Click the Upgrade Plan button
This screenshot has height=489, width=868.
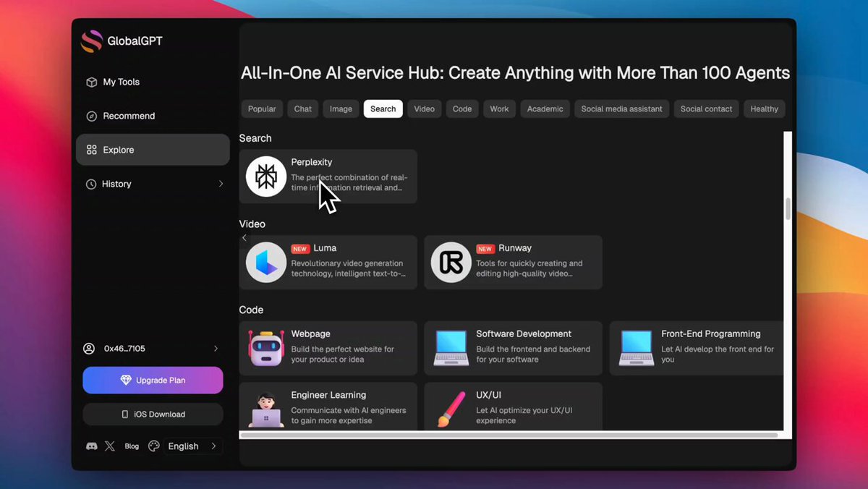tap(153, 380)
